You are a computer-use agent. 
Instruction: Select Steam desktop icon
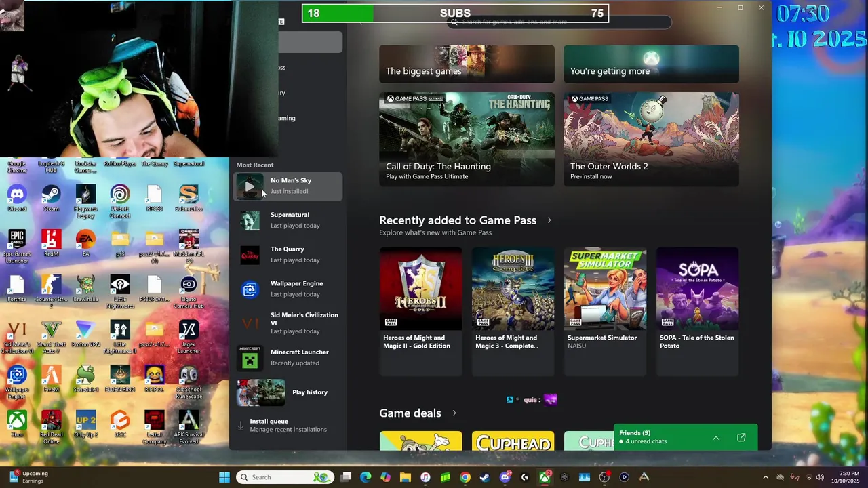[52, 199]
